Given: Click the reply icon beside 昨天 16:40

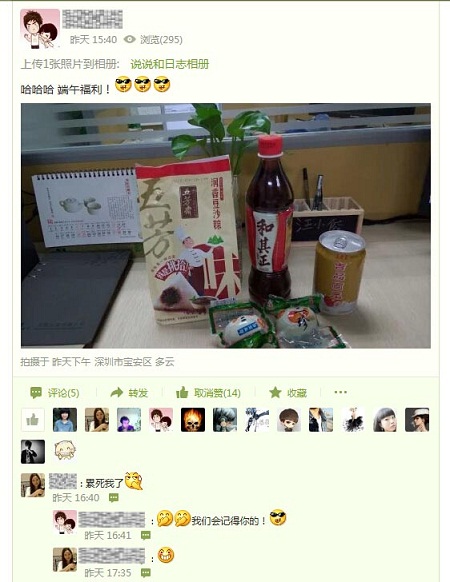Looking at the screenshot, I should point(114,498).
